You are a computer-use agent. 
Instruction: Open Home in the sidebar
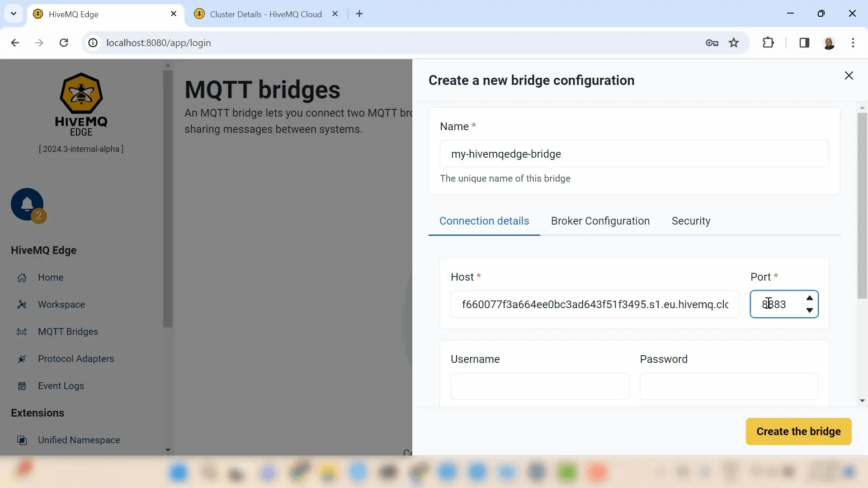(51, 277)
